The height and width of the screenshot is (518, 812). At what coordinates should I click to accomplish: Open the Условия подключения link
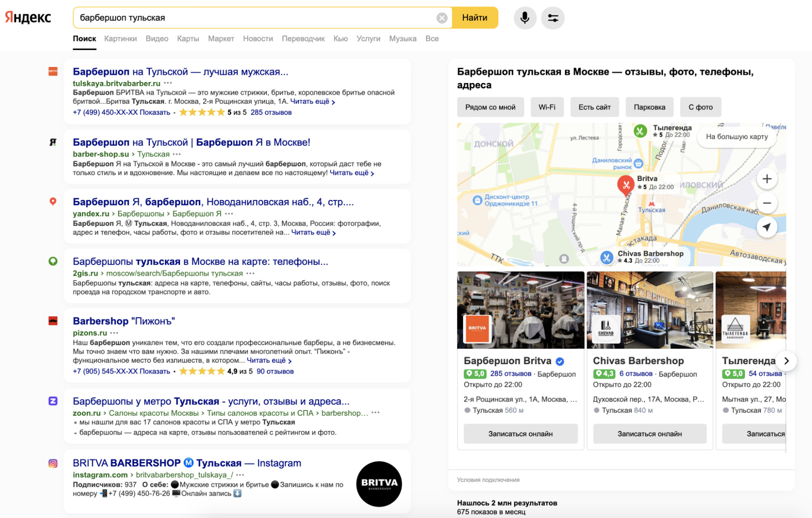click(488, 480)
